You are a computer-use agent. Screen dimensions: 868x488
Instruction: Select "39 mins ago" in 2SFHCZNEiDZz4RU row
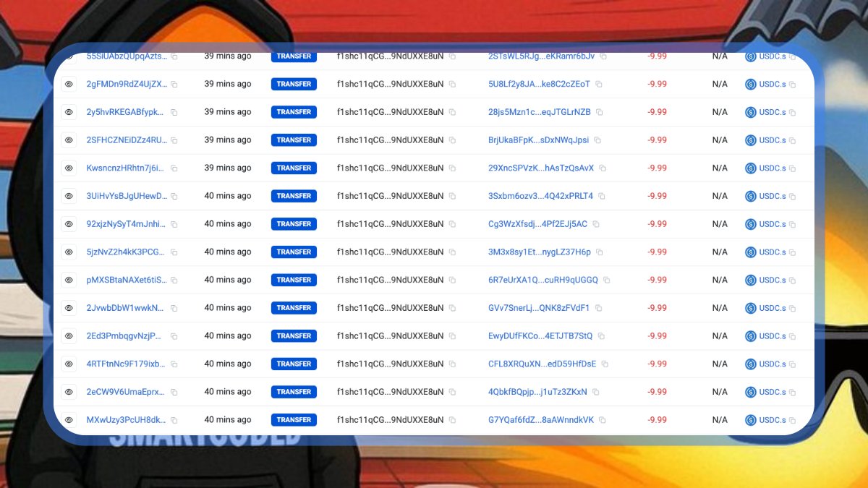pos(228,140)
